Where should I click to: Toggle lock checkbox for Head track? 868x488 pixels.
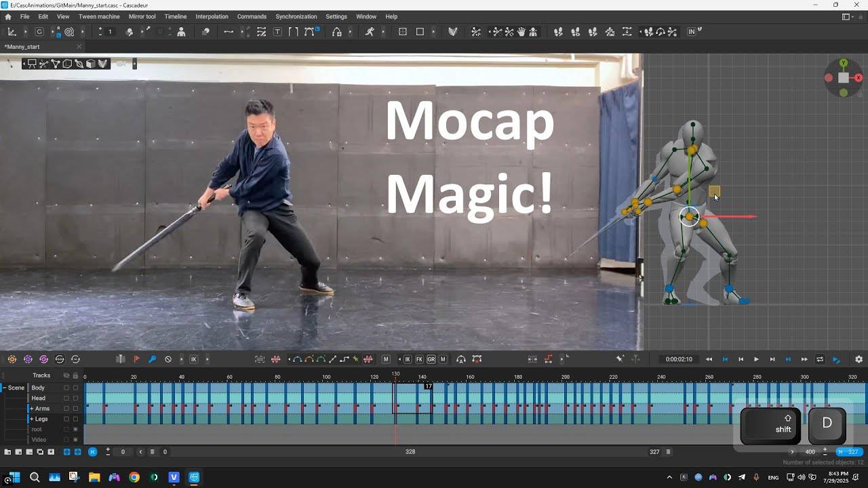(75, 399)
